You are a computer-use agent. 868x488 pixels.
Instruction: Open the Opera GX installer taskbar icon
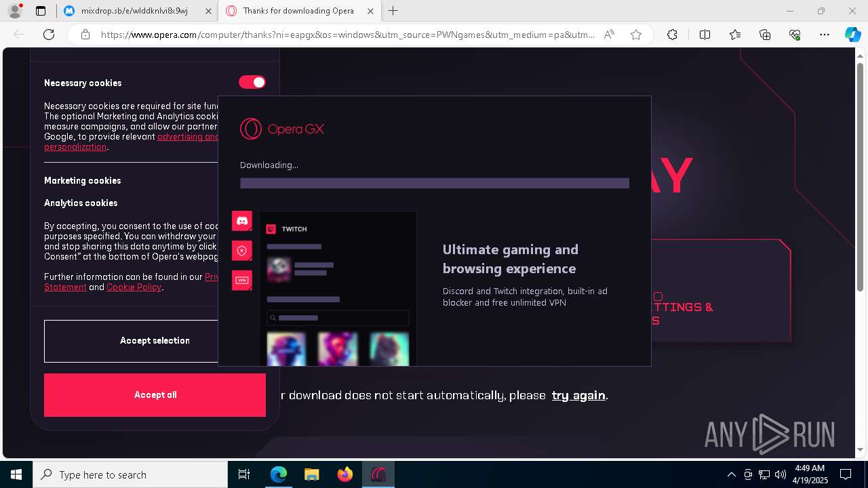(378, 474)
